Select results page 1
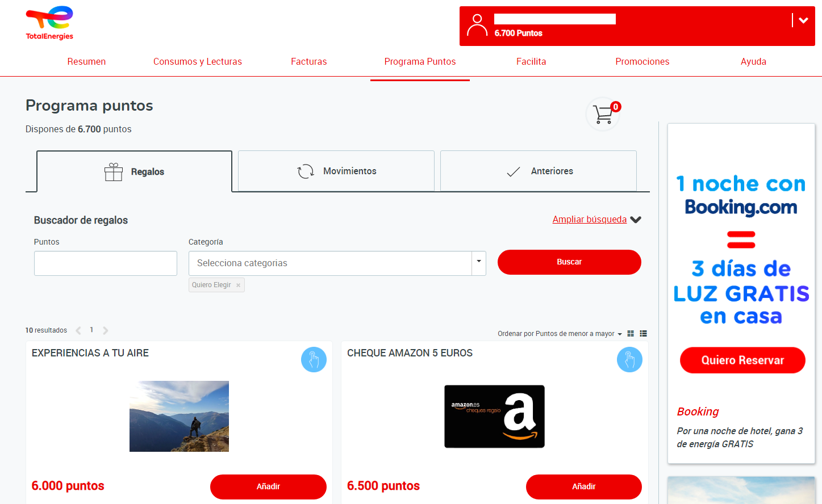 pos(91,330)
